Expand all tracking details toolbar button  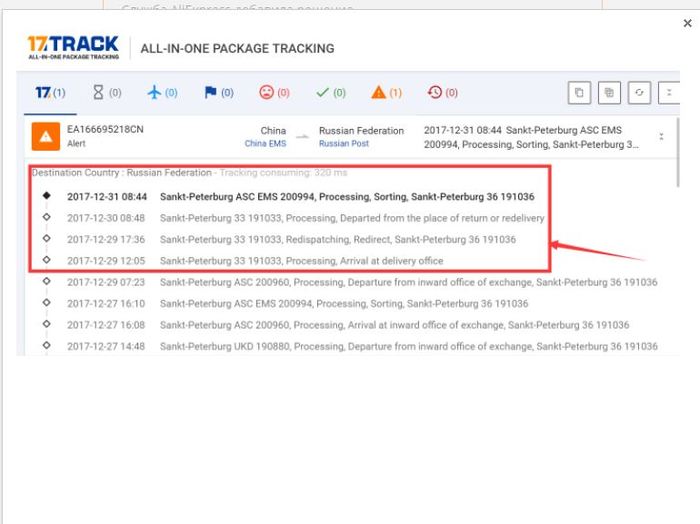668,93
